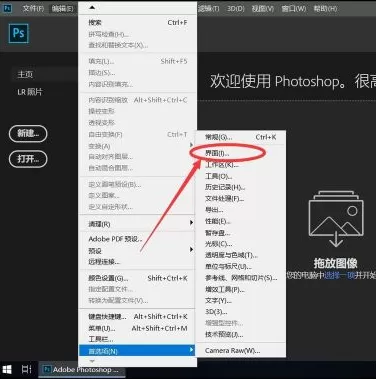Open 颜色设置(G)... dialog
The width and height of the screenshot is (376, 379).
coord(137,278)
